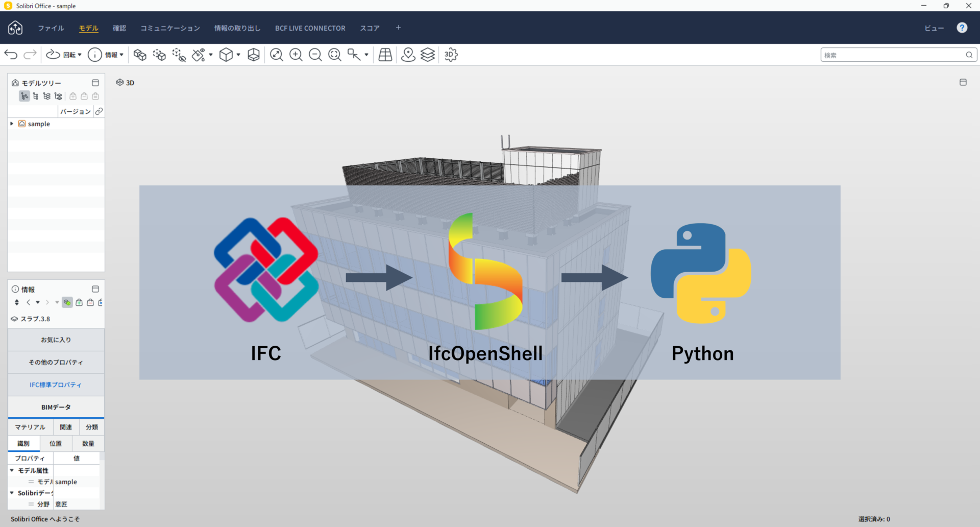Redo the last undone action

point(29,55)
